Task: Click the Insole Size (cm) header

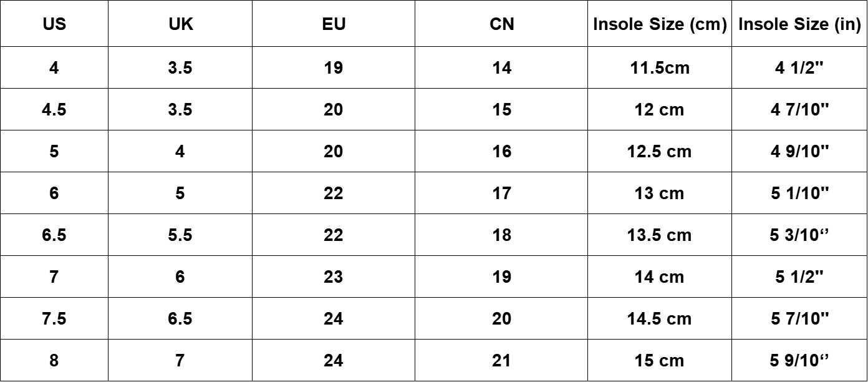Action: 660,25
